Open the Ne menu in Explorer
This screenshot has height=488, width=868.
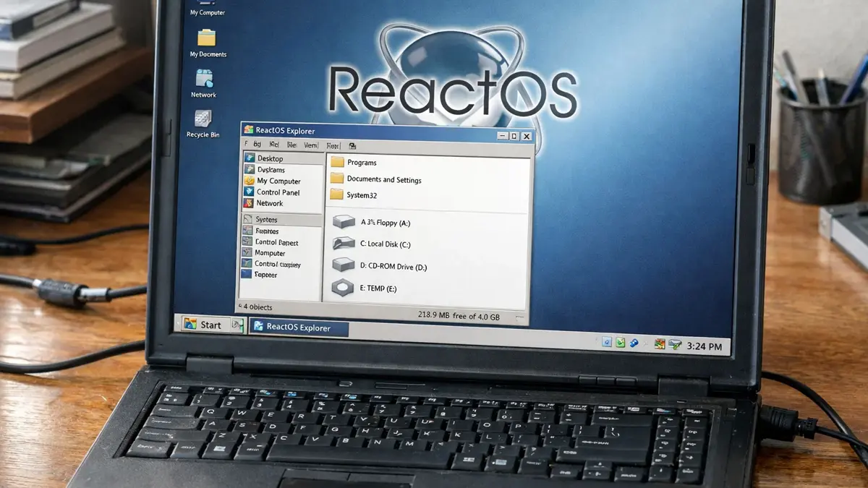pos(291,145)
